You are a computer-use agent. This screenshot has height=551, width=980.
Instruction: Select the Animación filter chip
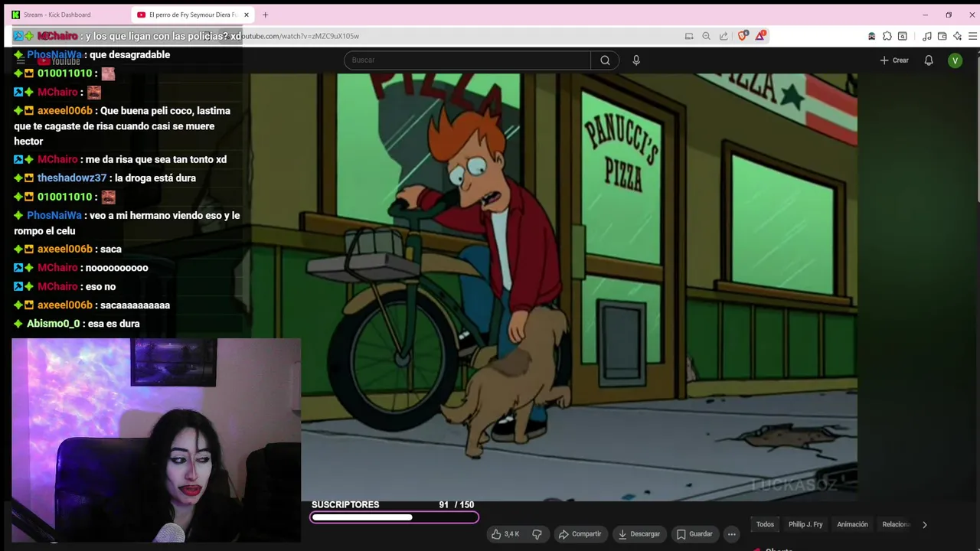[x=852, y=524]
